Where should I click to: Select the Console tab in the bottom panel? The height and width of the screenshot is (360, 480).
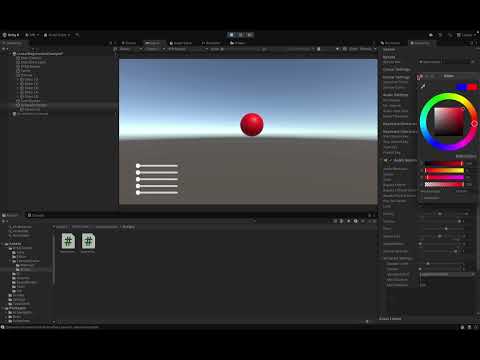point(36,215)
